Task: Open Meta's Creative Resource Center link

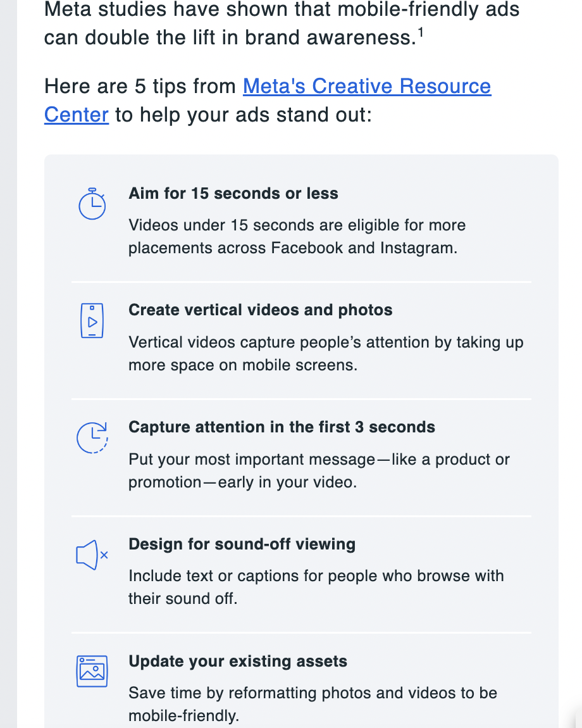Action: click(366, 86)
